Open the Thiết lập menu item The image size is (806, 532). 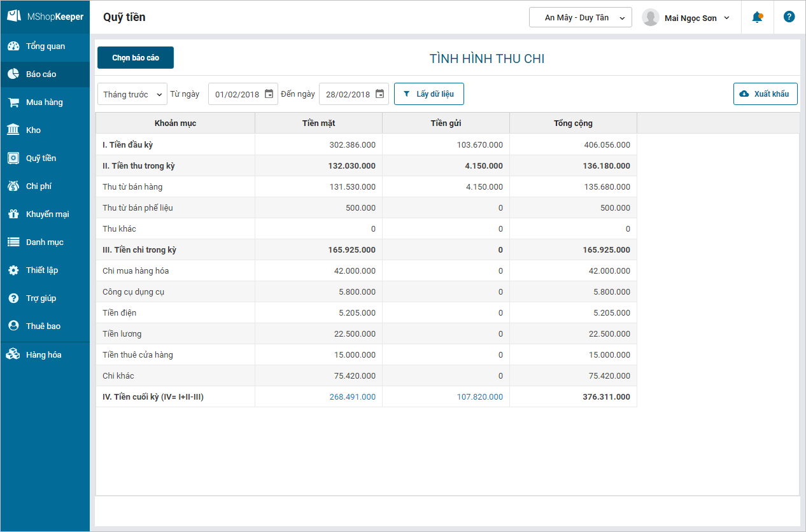[x=45, y=270]
